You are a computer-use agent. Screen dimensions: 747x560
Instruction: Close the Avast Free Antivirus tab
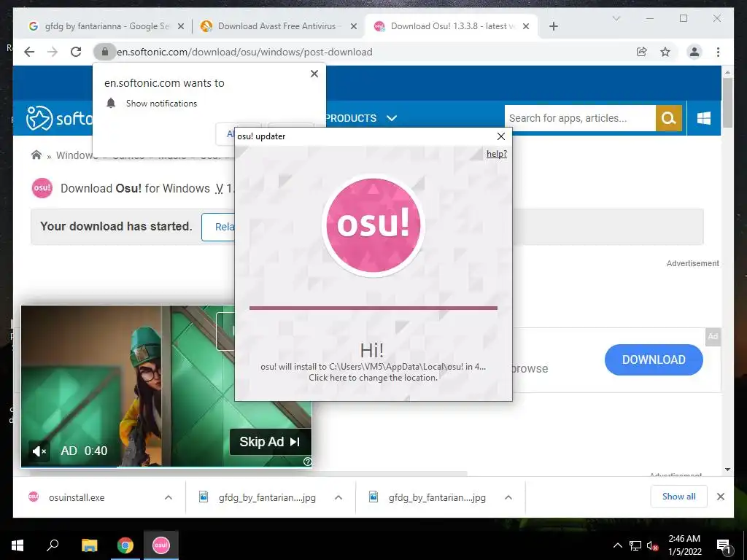tap(354, 27)
